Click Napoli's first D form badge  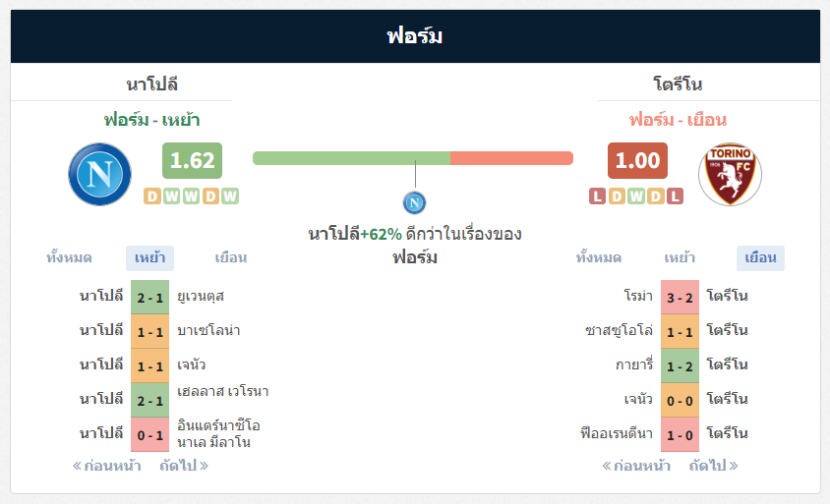point(151,196)
